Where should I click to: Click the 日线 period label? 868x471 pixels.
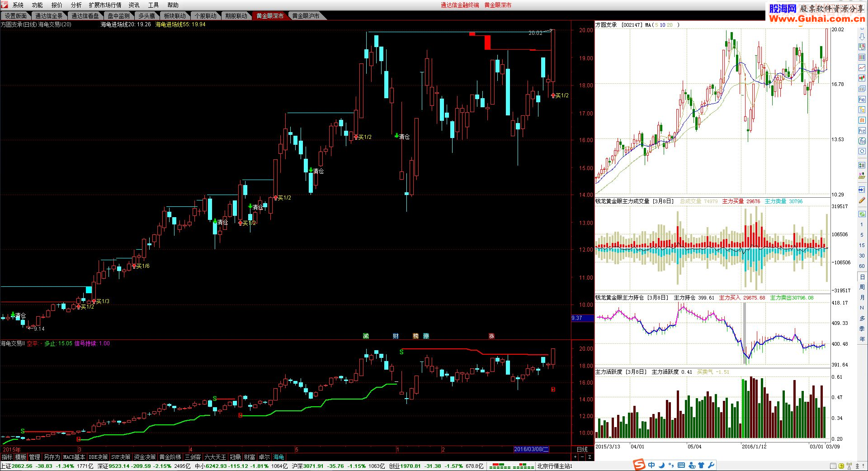coord(582,449)
